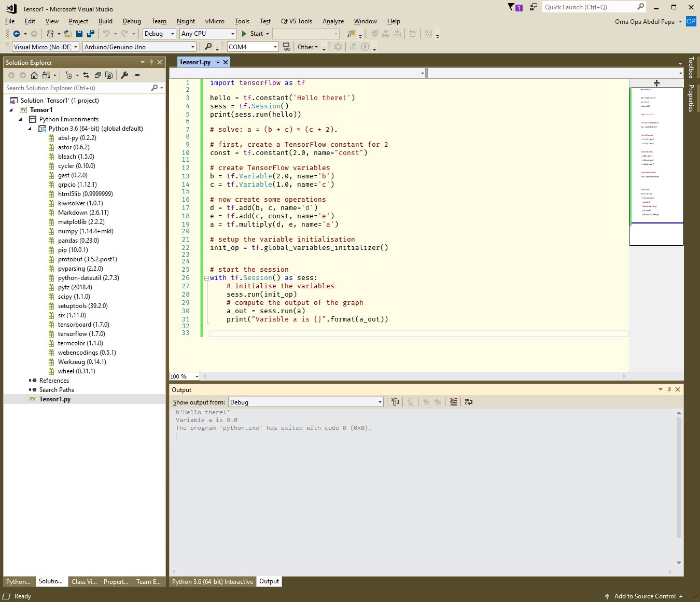700x602 pixels.
Task: Open the Any CPU platform dropdown
Action: tap(208, 34)
